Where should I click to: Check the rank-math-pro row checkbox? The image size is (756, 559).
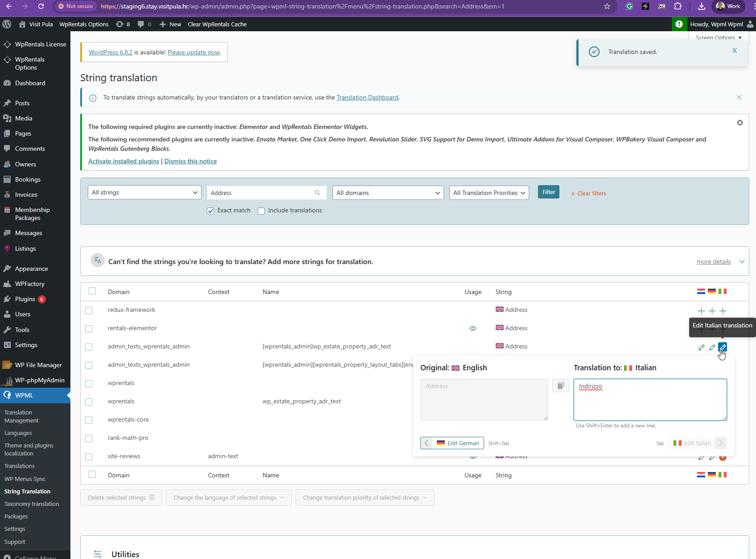click(x=89, y=439)
